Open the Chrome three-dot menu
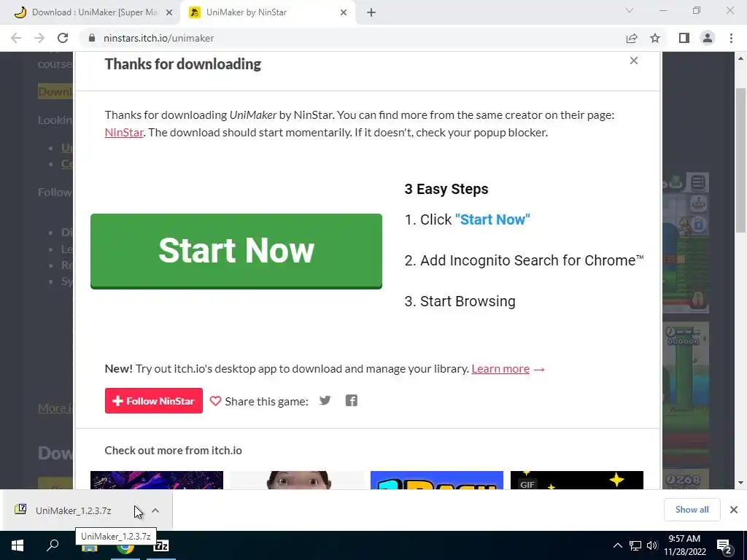The image size is (747, 560). (731, 38)
